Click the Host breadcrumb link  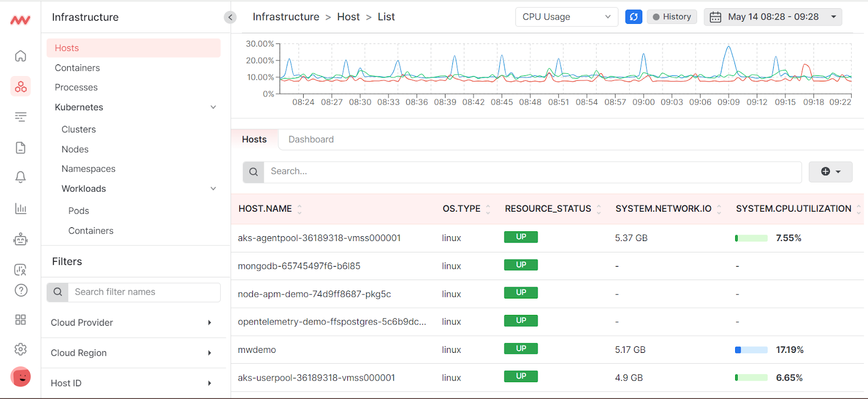click(x=348, y=17)
